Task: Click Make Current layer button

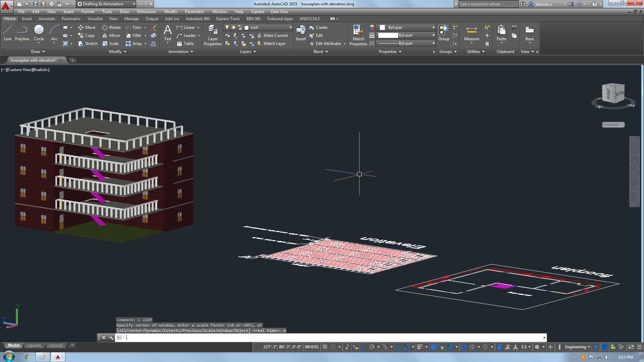Action: tap(272, 36)
